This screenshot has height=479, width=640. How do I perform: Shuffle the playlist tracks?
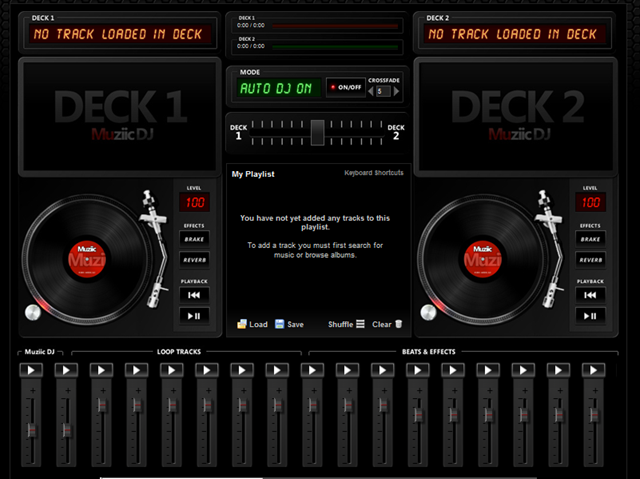click(346, 324)
